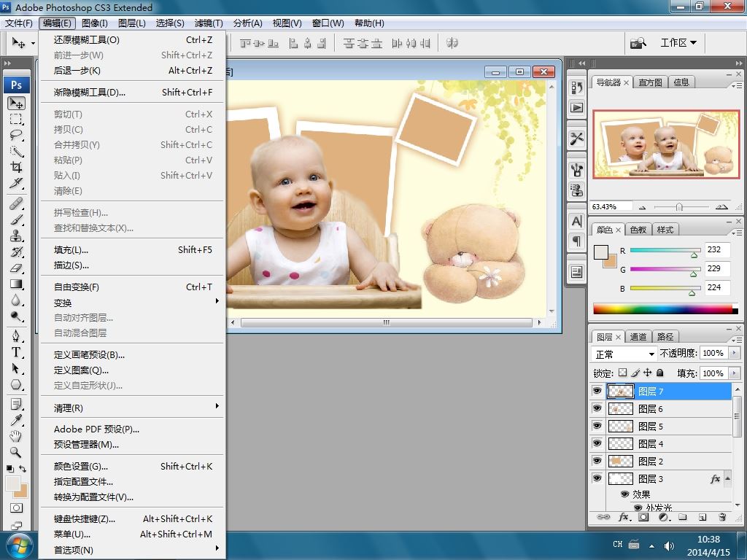Screen dimensions: 747x560
Task: Open the 不透明度 opacity arrow
Action: coord(734,353)
